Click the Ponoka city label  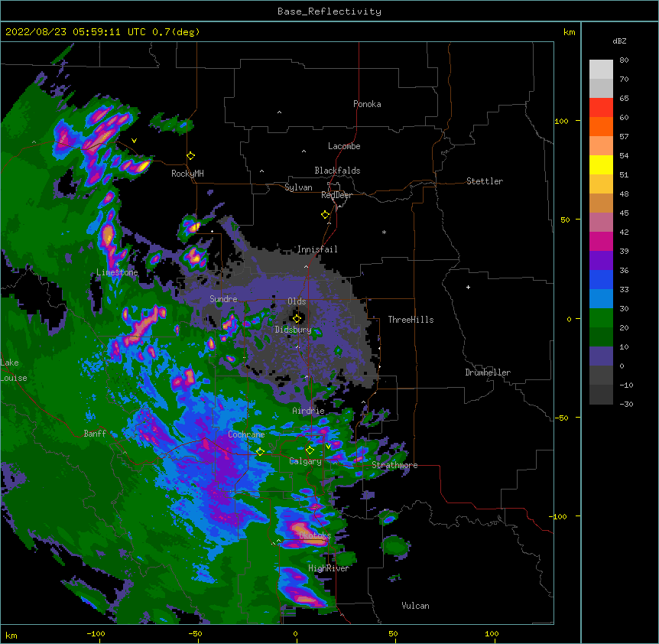coord(367,104)
